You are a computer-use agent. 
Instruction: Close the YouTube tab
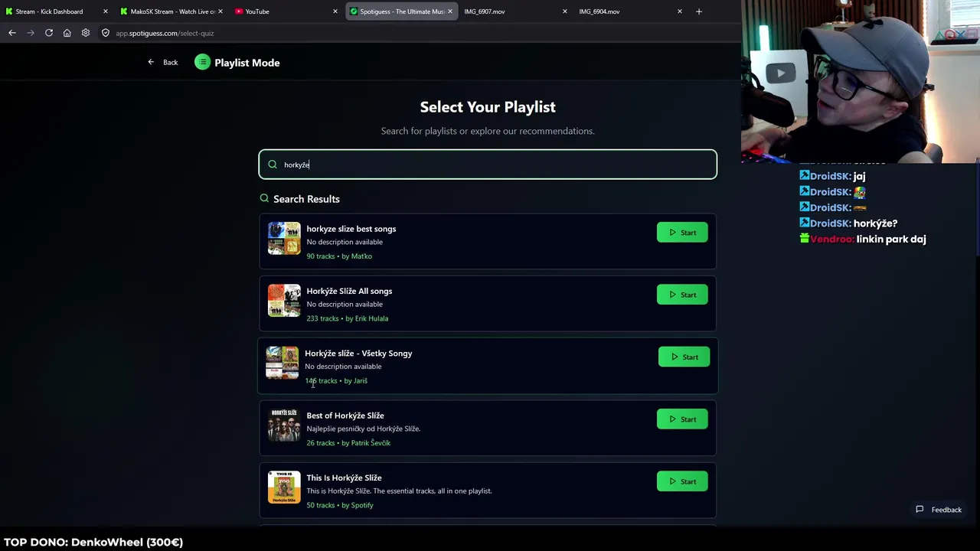[x=335, y=11]
